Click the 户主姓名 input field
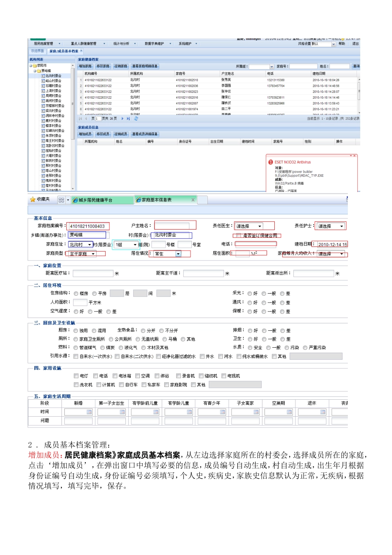Screen dimensions: 392x555 [172, 226]
